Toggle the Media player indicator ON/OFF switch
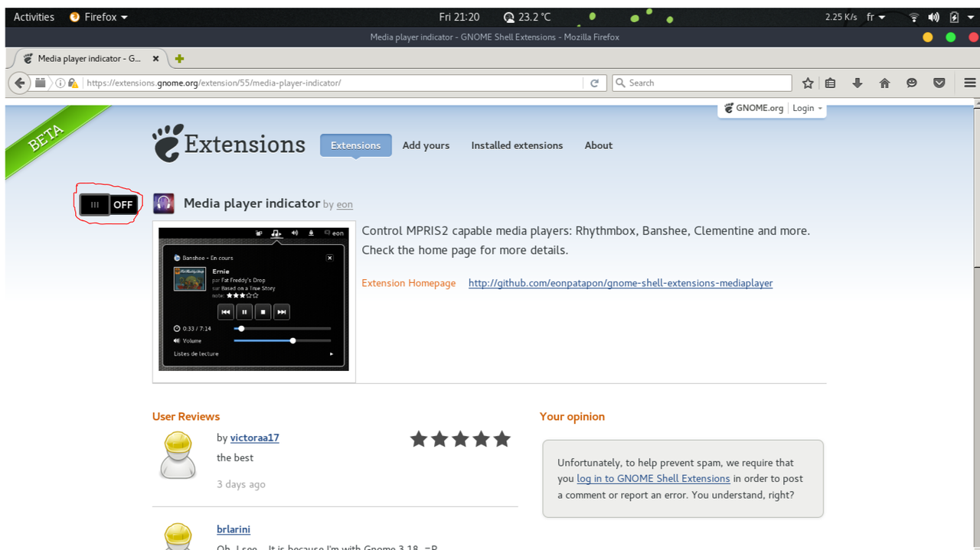The height and width of the screenshot is (550, 980). pyautogui.click(x=109, y=204)
